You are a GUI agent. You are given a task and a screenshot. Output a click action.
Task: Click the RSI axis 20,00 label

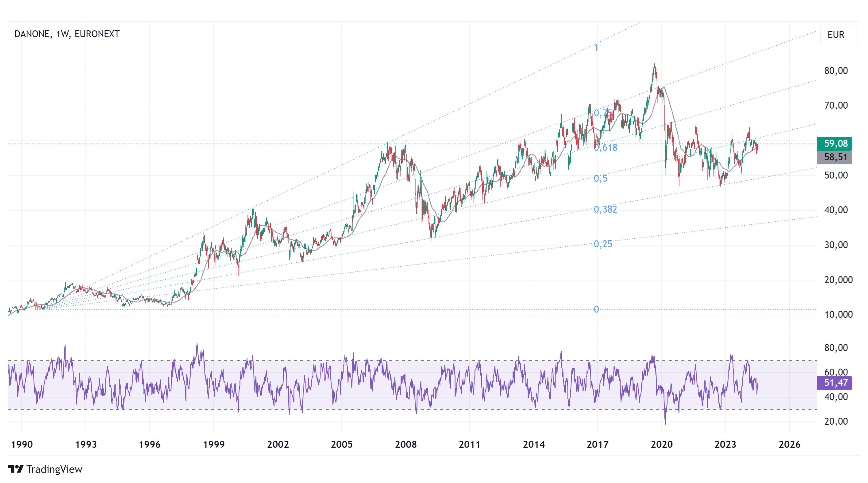pyautogui.click(x=836, y=422)
